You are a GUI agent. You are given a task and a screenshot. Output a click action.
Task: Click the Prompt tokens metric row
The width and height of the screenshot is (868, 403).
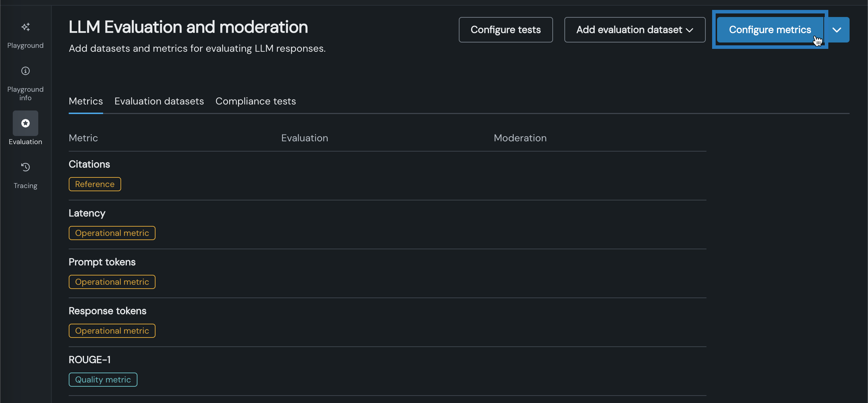tap(102, 262)
